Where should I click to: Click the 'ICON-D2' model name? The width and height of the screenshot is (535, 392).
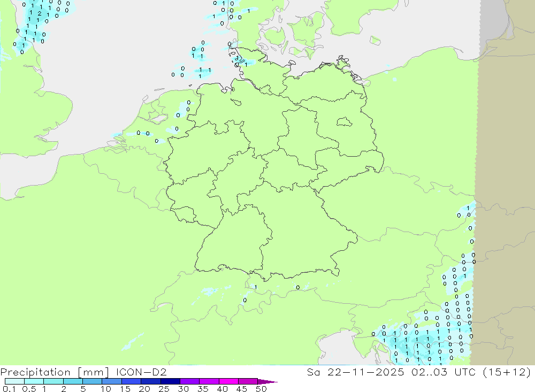point(141,372)
